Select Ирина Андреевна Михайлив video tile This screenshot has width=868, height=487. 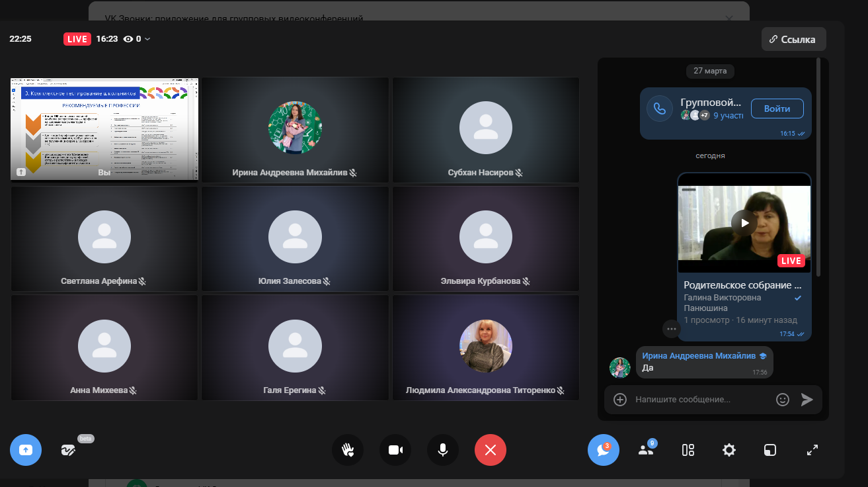click(x=295, y=130)
